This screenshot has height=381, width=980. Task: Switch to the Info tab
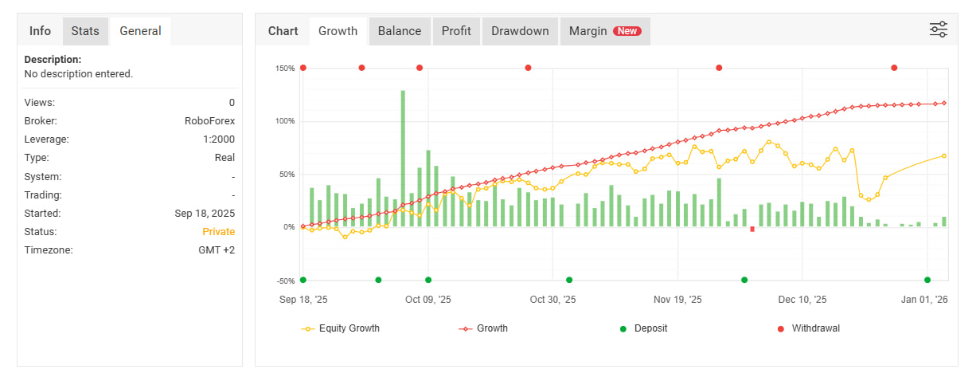[40, 31]
